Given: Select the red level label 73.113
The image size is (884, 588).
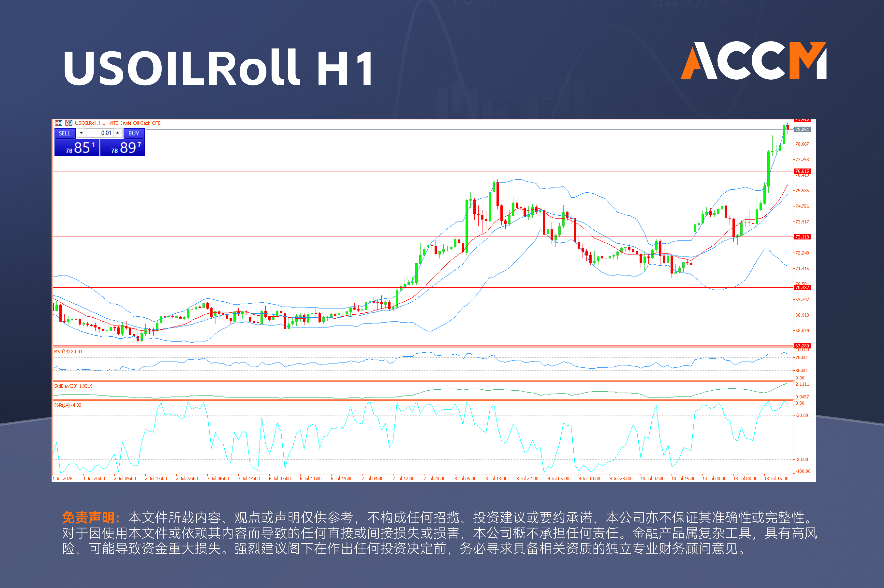Looking at the screenshot, I should (802, 237).
